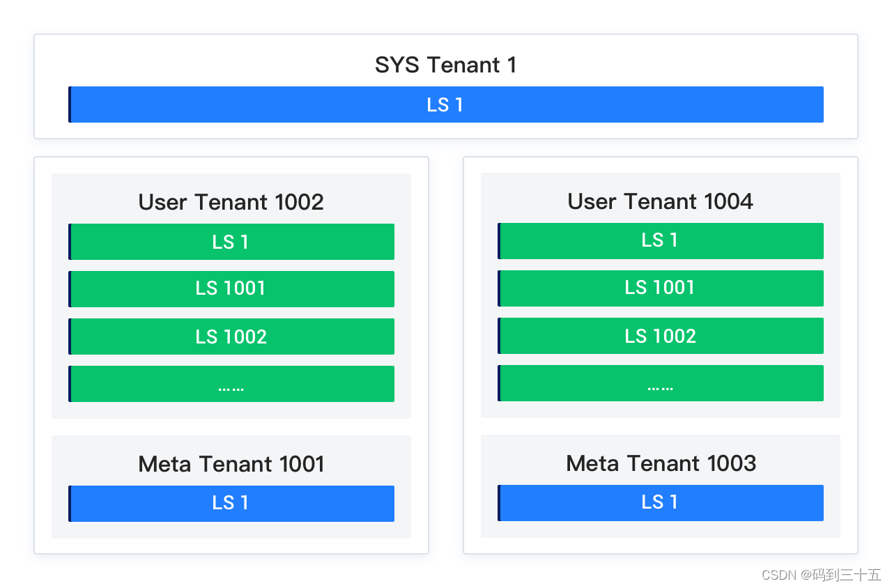Select LS 1002 bar in User Tenant 1002

coord(231,336)
